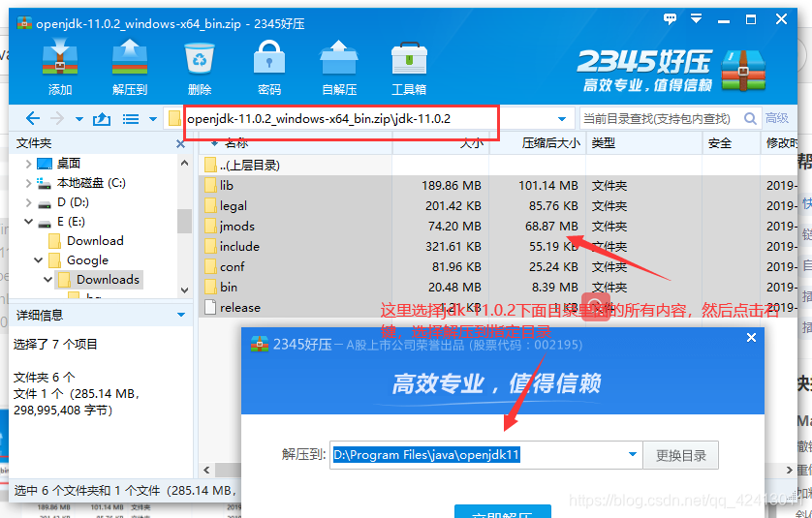Click the 更换目录 button

click(x=681, y=455)
